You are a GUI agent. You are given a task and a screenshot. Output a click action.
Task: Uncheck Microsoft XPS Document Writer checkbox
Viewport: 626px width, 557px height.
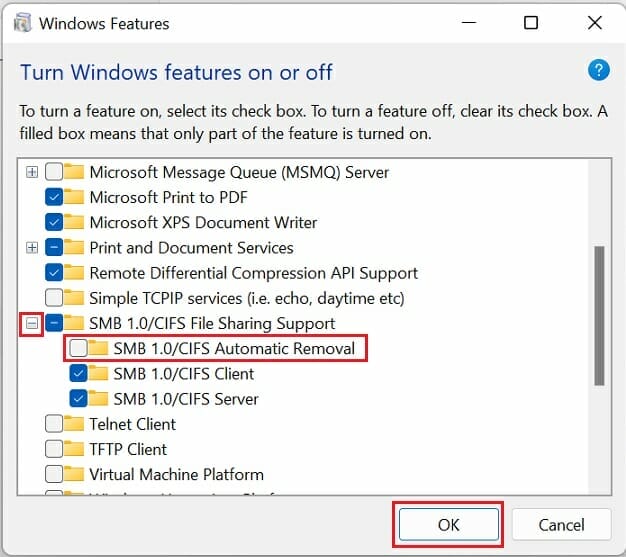(53, 222)
